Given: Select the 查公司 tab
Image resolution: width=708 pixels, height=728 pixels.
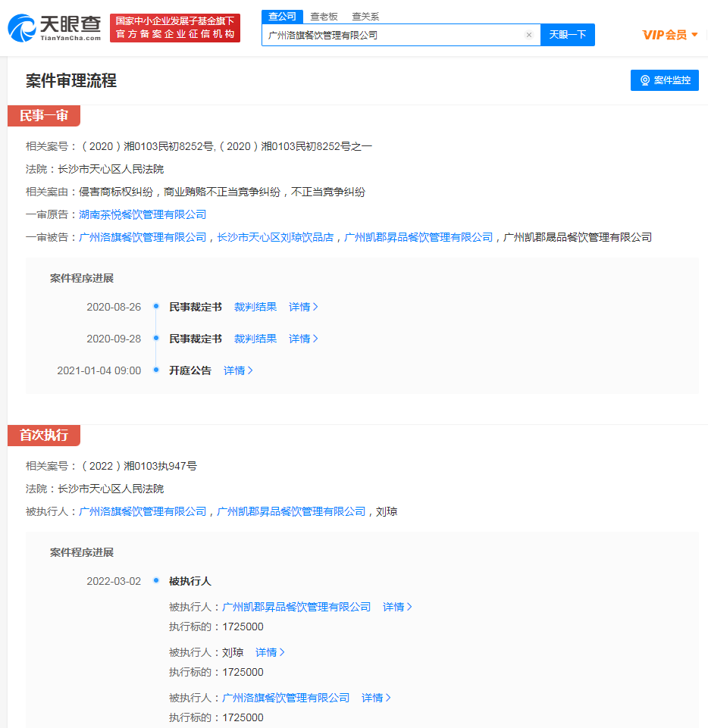Looking at the screenshot, I should point(282,16).
